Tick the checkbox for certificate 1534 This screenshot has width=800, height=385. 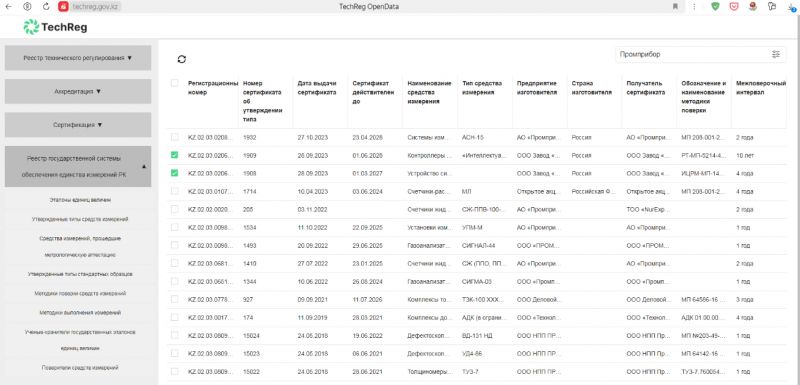175,227
